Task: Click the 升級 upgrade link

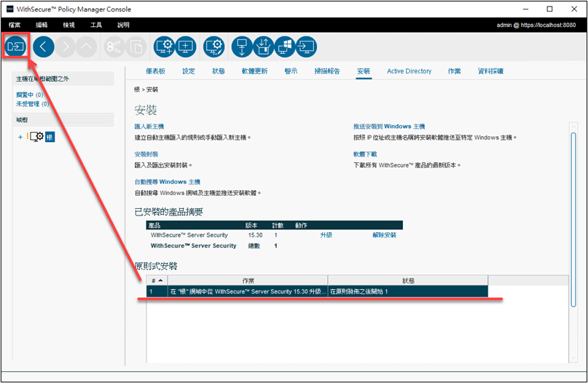Action: (x=326, y=235)
